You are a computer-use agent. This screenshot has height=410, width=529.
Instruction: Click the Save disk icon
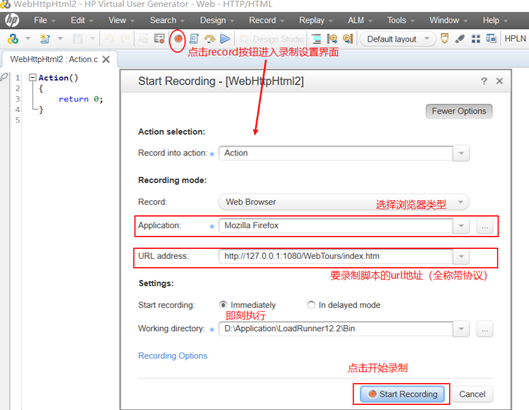[x=78, y=39]
